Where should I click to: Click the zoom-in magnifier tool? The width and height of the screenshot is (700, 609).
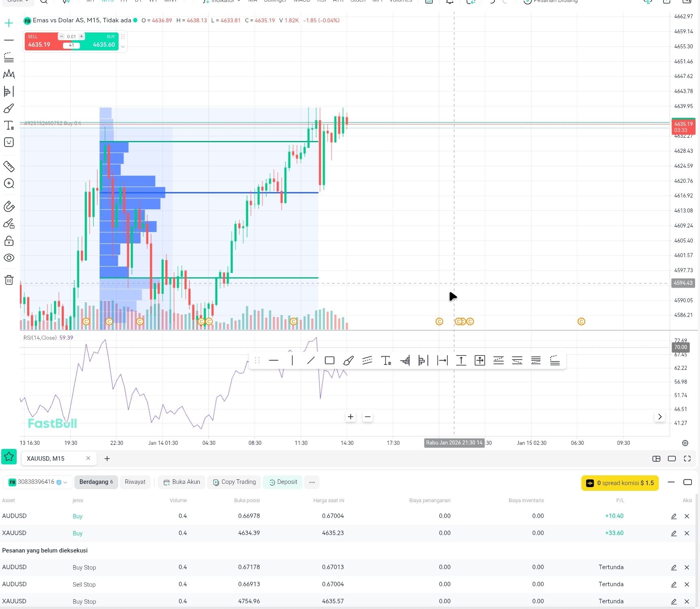coord(9,183)
